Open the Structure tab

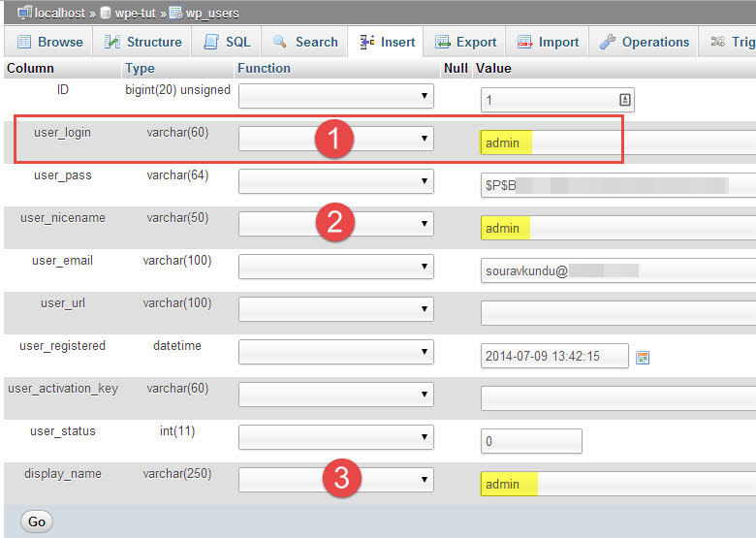point(142,42)
